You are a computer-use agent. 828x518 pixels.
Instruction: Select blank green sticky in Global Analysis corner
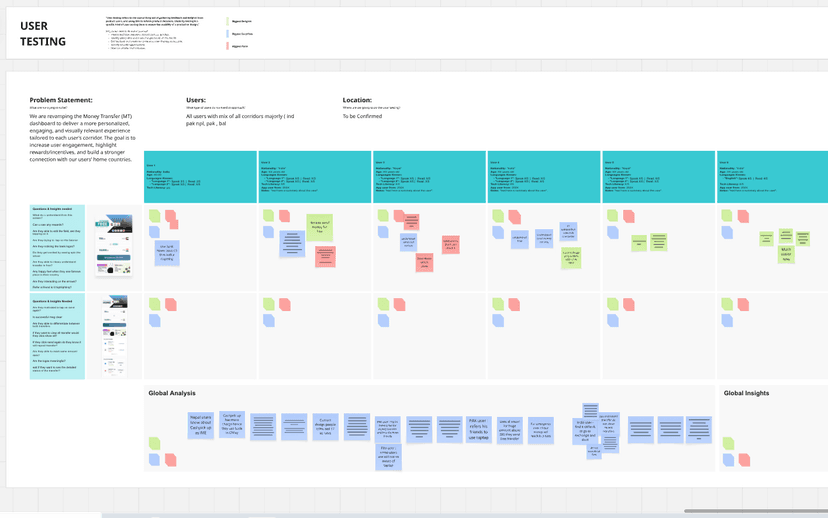point(154,443)
